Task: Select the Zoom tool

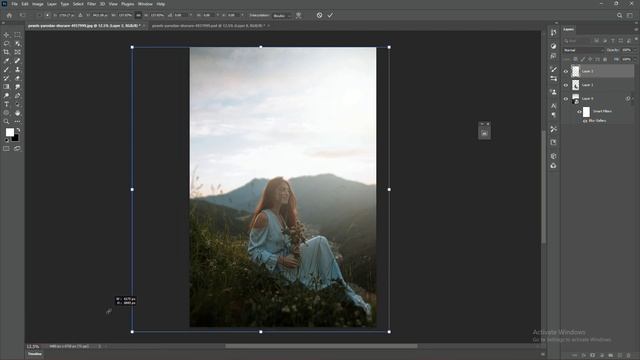Action: tap(6, 121)
